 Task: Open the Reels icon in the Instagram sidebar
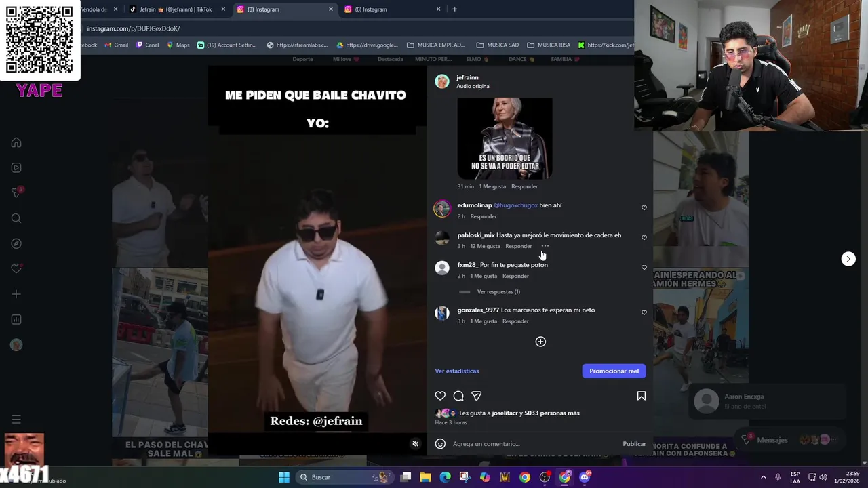(16, 167)
